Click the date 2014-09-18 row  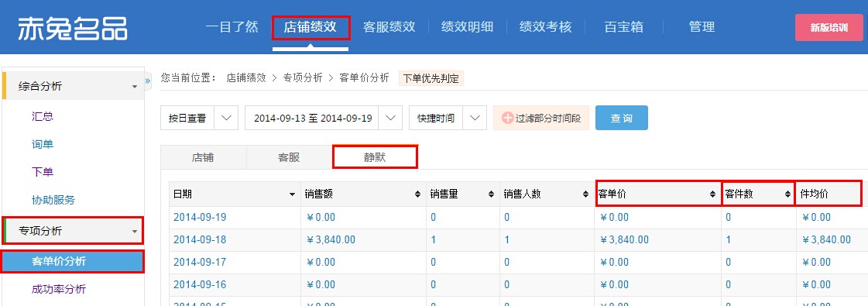(200, 239)
